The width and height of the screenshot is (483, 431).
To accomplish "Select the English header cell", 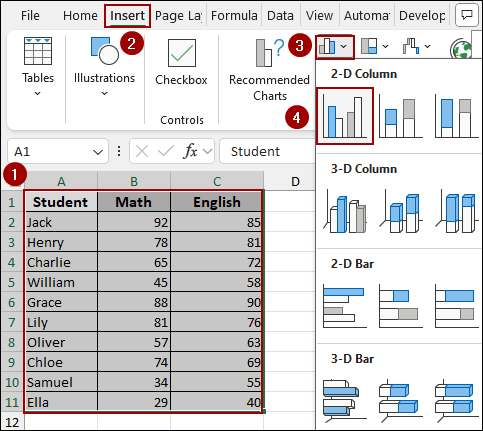I will click(x=217, y=202).
